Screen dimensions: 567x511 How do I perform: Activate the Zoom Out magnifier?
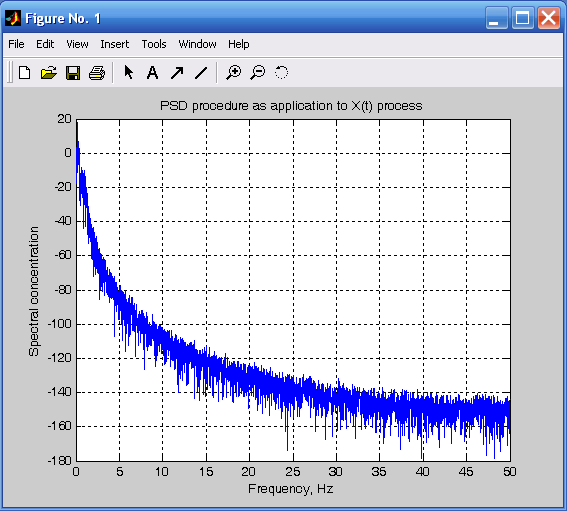pos(257,73)
